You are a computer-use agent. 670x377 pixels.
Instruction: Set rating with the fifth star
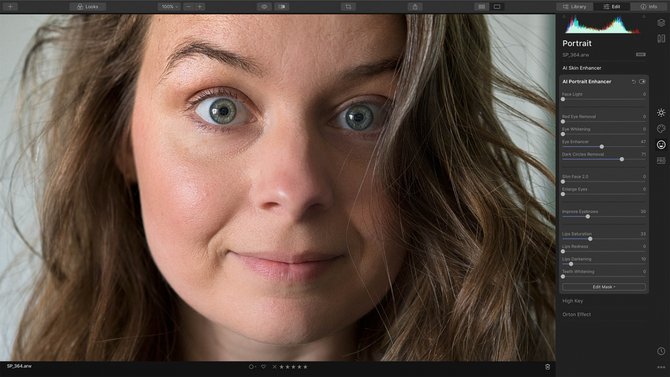305,367
